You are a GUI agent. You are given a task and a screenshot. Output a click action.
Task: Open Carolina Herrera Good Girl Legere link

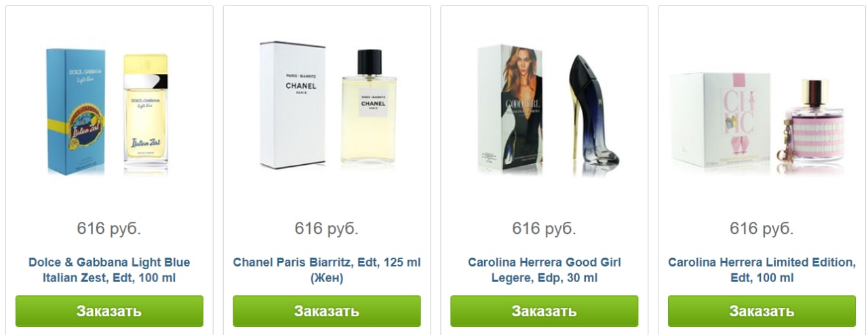(545, 270)
